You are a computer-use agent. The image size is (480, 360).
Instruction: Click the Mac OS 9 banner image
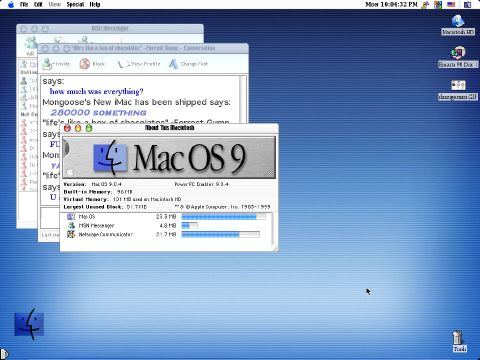pos(169,157)
